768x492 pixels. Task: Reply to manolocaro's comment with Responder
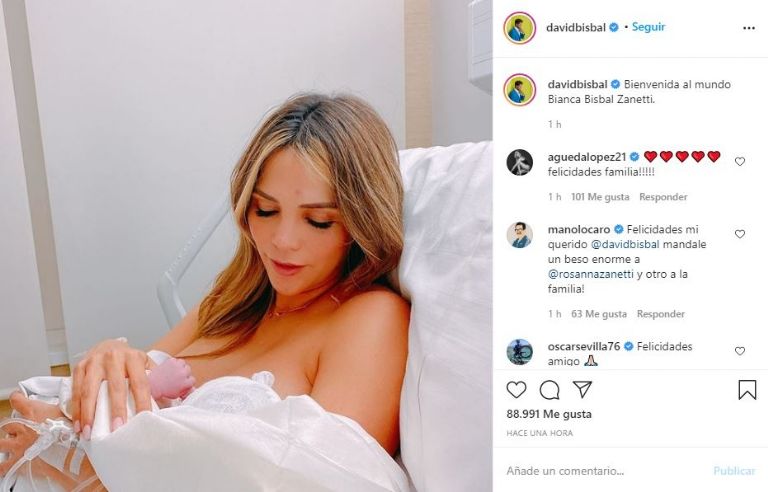(661, 314)
